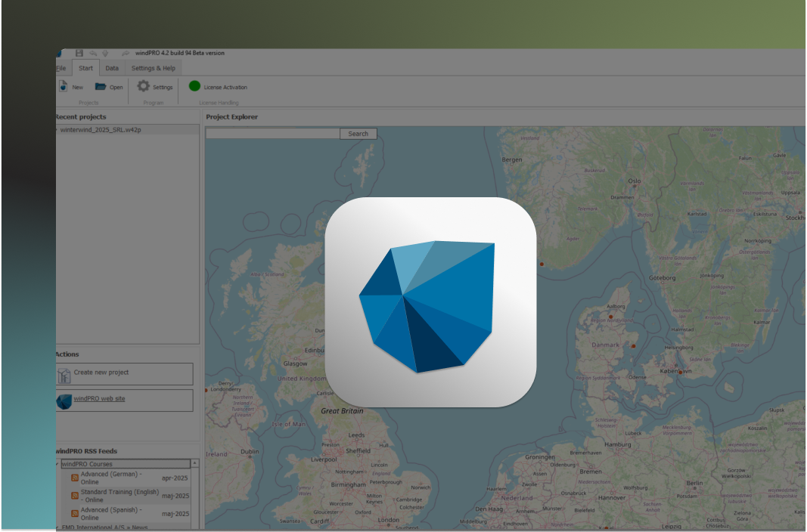Open the File menu tab
Image resolution: width=807 pixels, height=532 pixels.
pyautogui.click(x=61, y=68)
